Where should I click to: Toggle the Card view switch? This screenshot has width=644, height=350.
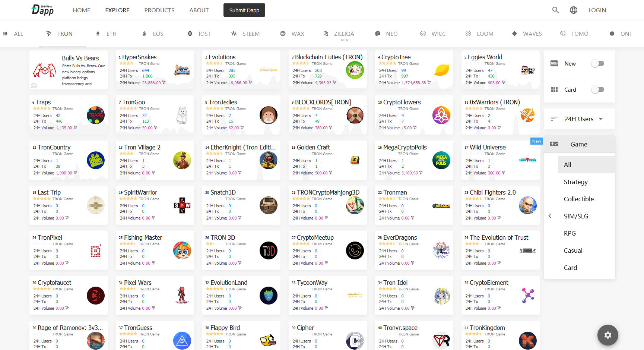[x=597, y=89]
